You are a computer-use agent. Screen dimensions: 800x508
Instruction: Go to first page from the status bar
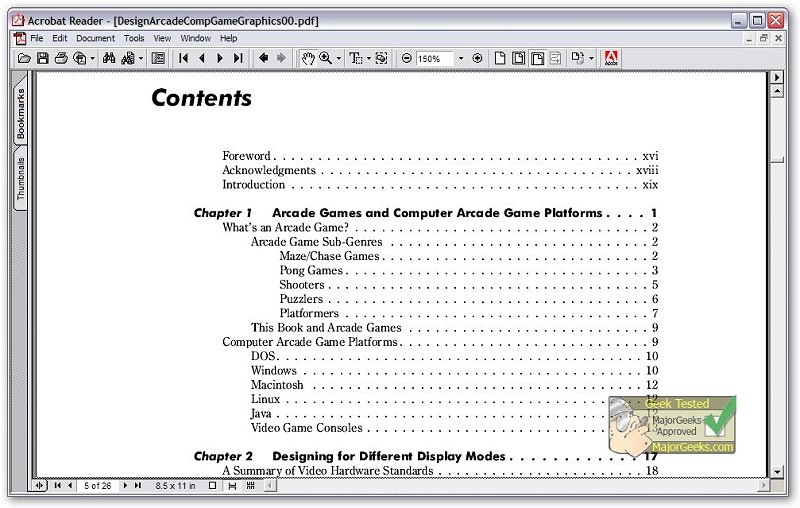pyautogui.click(x=57, y=486)
